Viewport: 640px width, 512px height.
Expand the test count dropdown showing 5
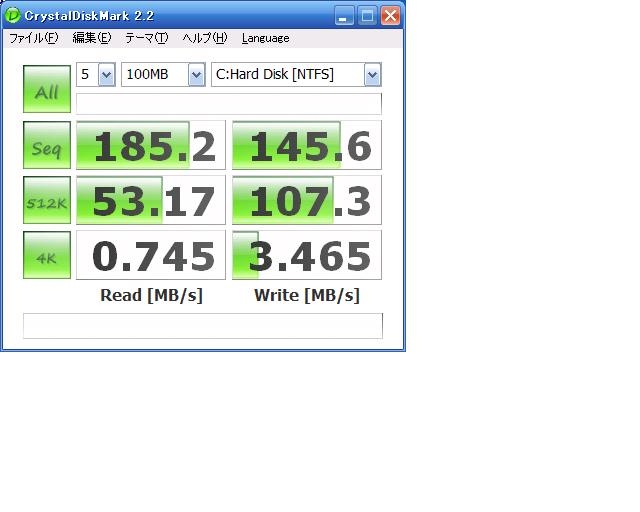point(107,75)
